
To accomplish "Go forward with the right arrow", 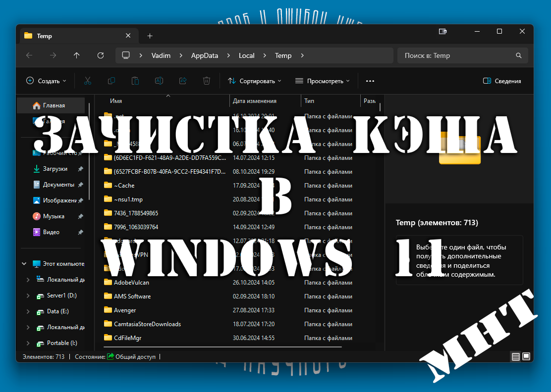I will click(x=53, y=55).
